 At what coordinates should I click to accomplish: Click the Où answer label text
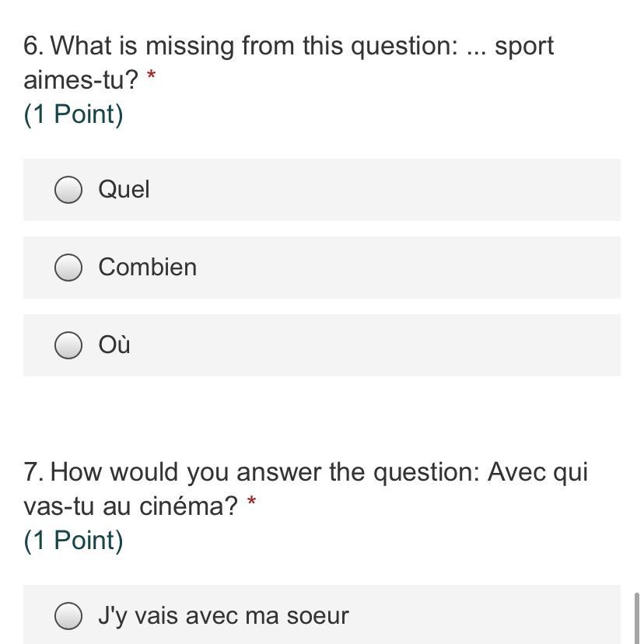click(114, 345)
